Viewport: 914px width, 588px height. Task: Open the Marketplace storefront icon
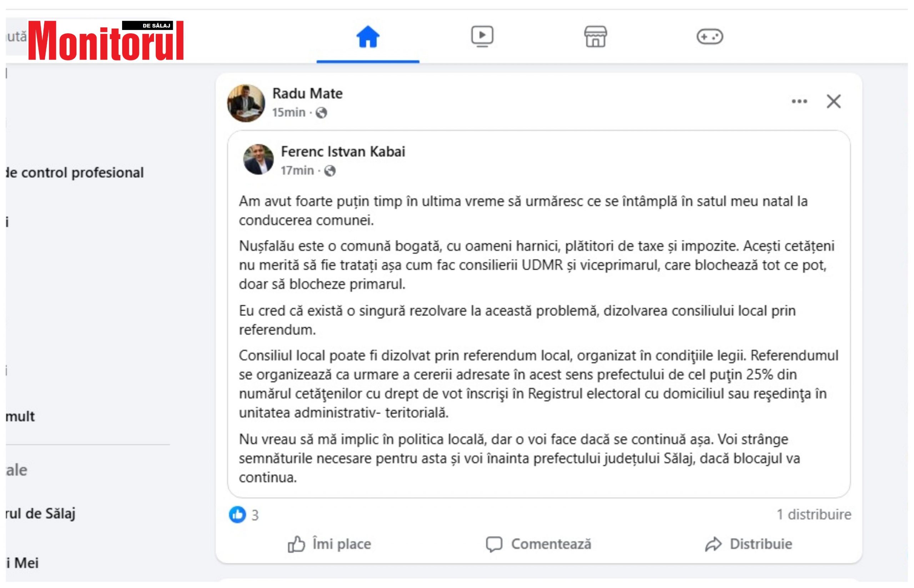595,37
